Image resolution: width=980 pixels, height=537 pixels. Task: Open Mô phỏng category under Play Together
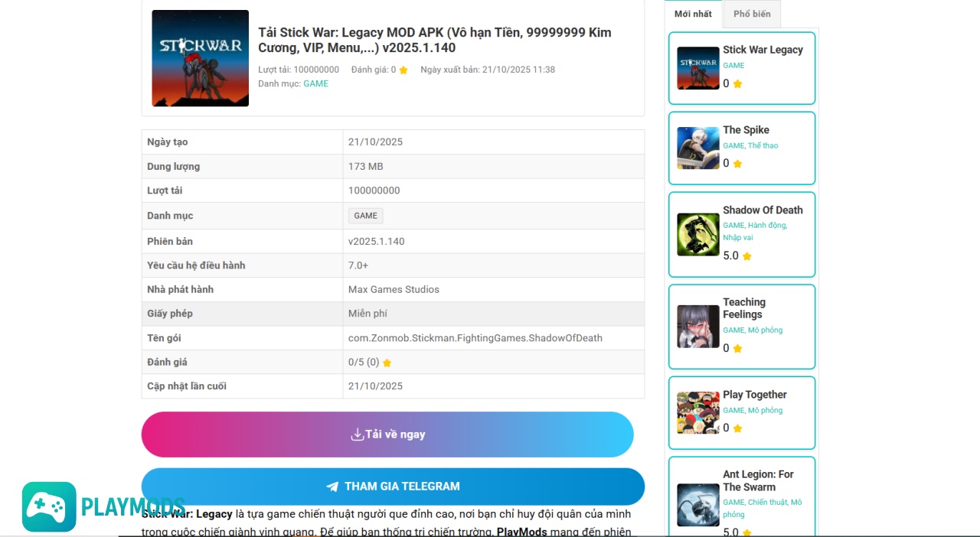point(765,411)
